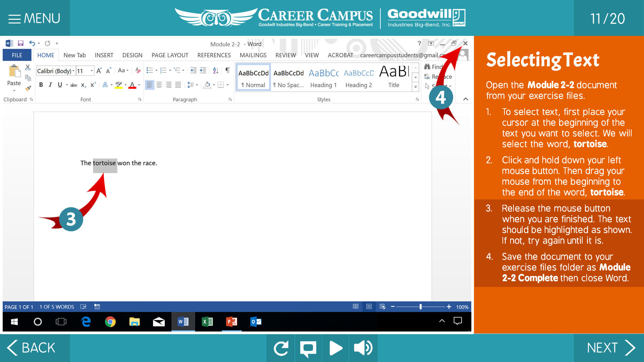Viewport: 644px width, 362px height.
Task: Open Excel from the Windows taskbar
Action: pos(207,322)
